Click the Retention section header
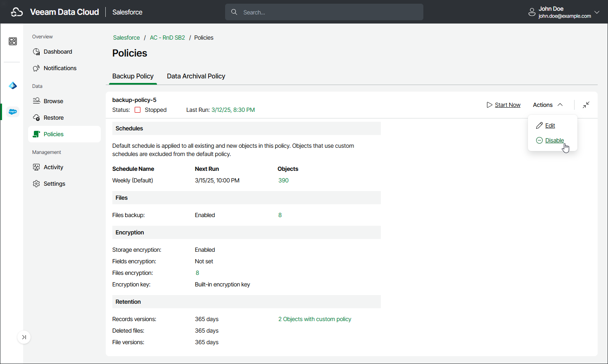The height and width of the screenshot is (364, 608). point(247,302)
